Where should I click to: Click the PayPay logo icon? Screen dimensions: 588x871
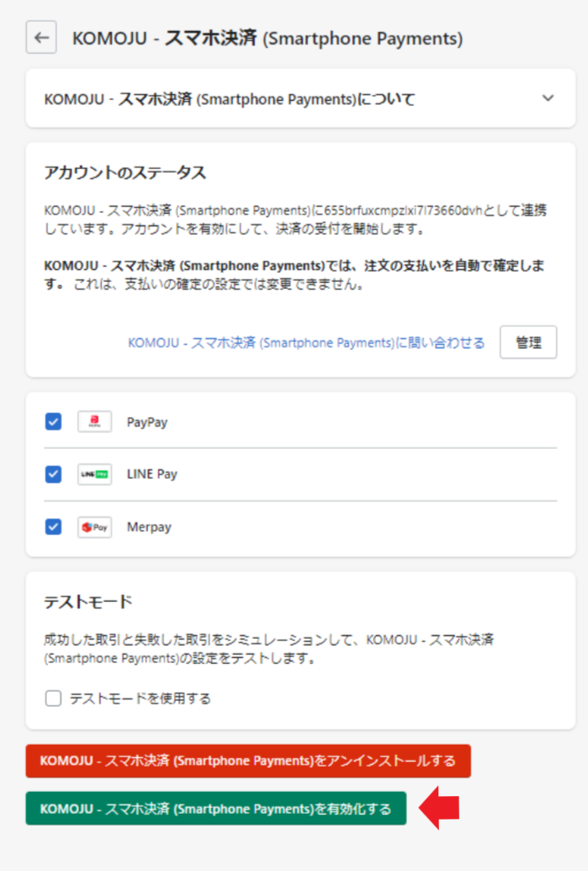click(x=94, y=422)
